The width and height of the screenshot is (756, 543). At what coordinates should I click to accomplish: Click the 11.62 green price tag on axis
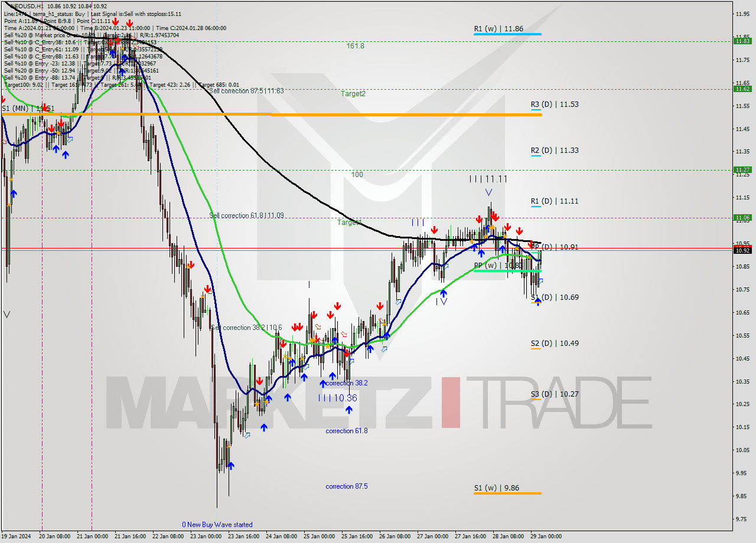pyautogui.click(x=742, y=89)
